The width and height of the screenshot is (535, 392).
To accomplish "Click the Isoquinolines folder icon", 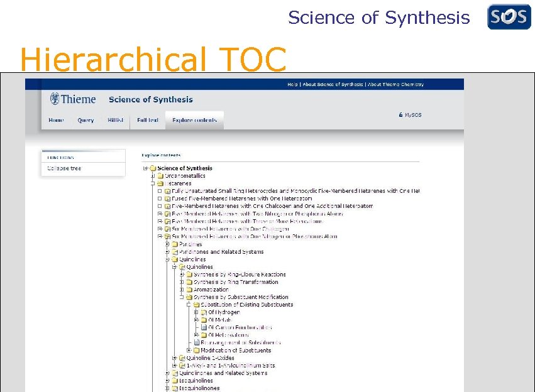I will point(175,381).
